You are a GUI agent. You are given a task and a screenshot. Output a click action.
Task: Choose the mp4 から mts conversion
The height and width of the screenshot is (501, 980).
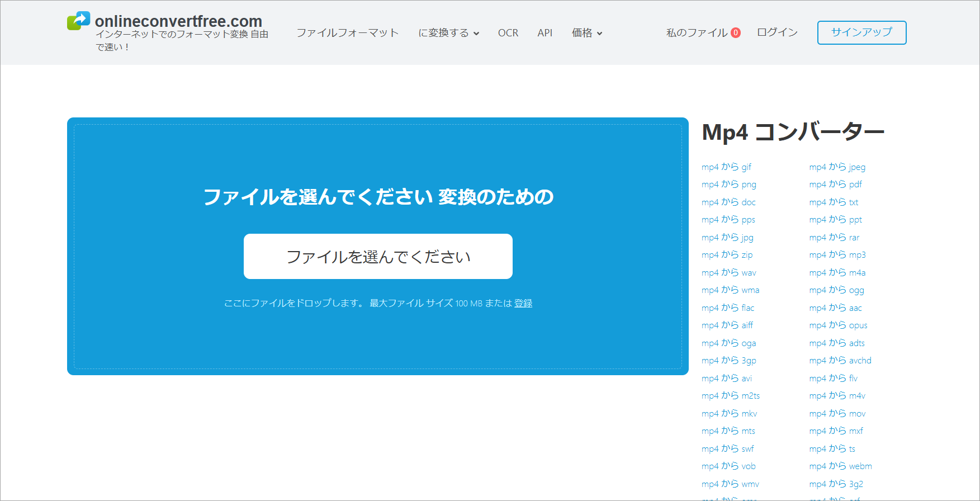[728, 431]
